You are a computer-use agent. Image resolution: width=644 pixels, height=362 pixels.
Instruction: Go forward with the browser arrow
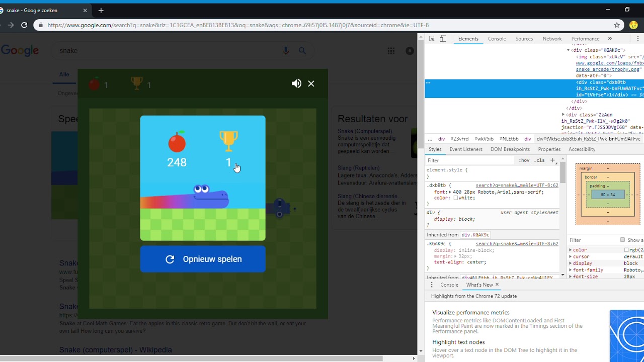pos(11,25)
